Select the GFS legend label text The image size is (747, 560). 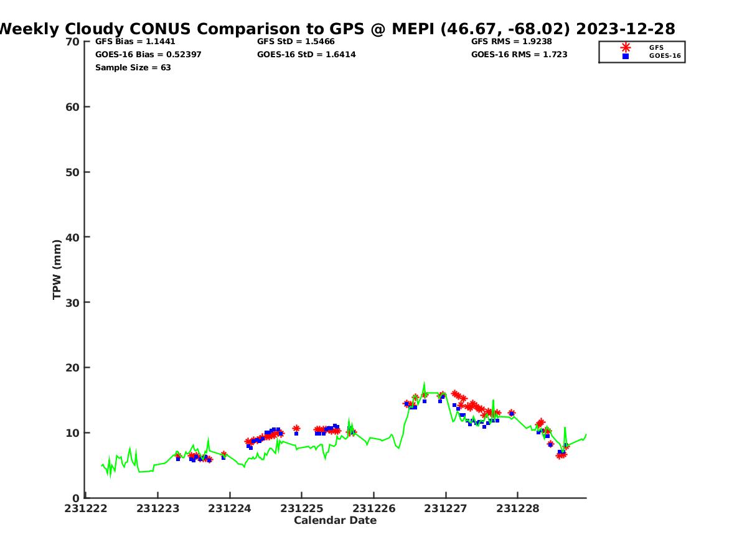pyautogui.click(x=656, y=47)
